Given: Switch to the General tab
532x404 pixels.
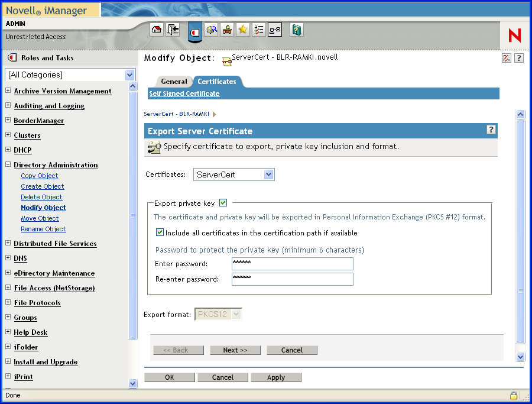Looking at the screenshot, I should click(174, 82).
